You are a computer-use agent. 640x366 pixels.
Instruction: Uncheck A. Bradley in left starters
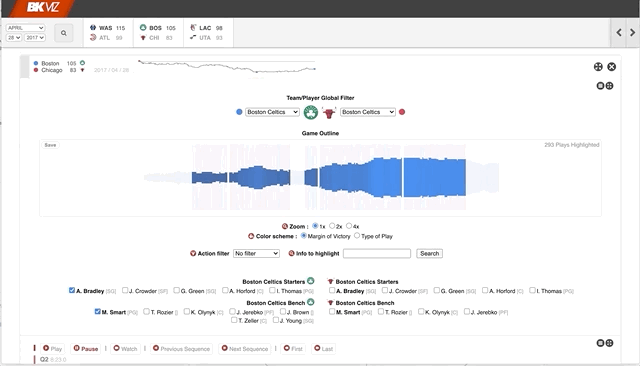72,290
